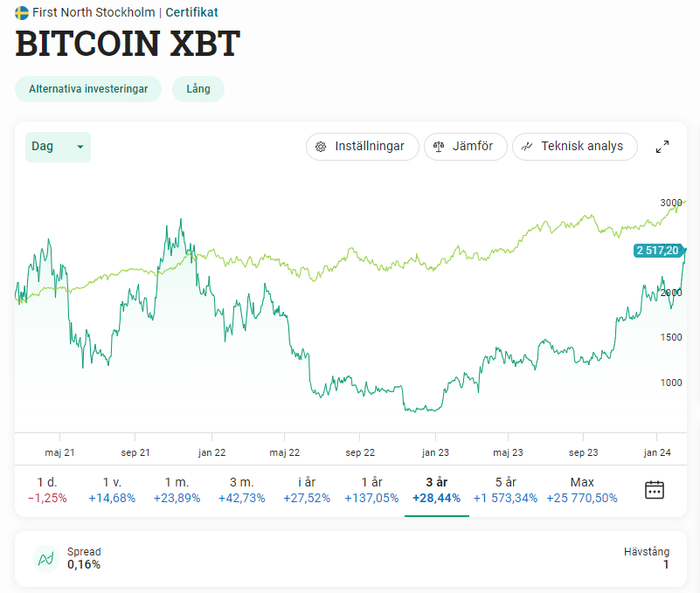Click the Lång tag button

198,89
